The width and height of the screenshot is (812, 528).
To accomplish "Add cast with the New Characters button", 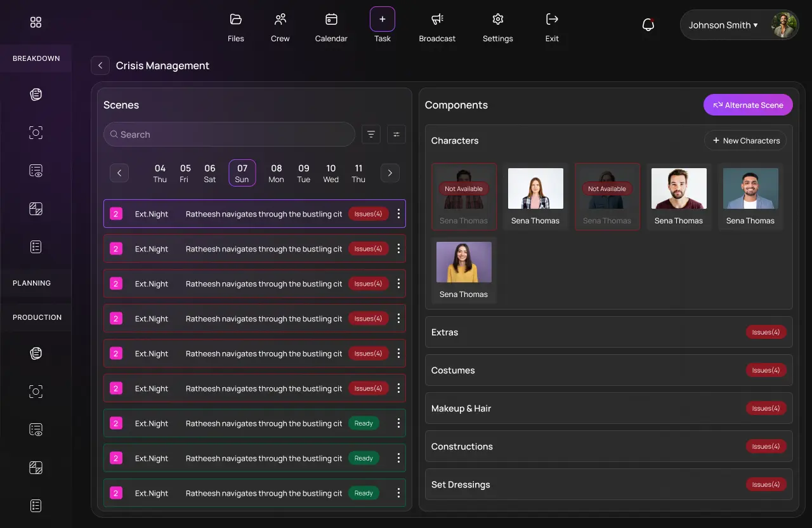I will pos(745,140).
